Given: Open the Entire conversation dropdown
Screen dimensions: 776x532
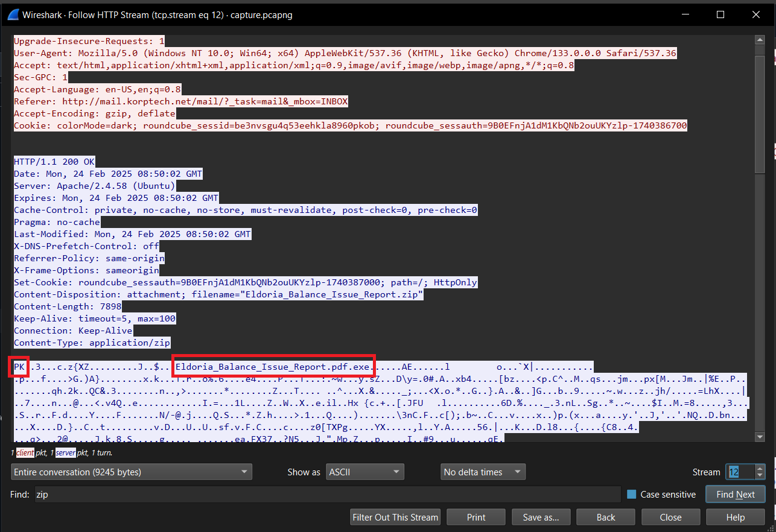Looking at the screenshot, I should 131,472.
